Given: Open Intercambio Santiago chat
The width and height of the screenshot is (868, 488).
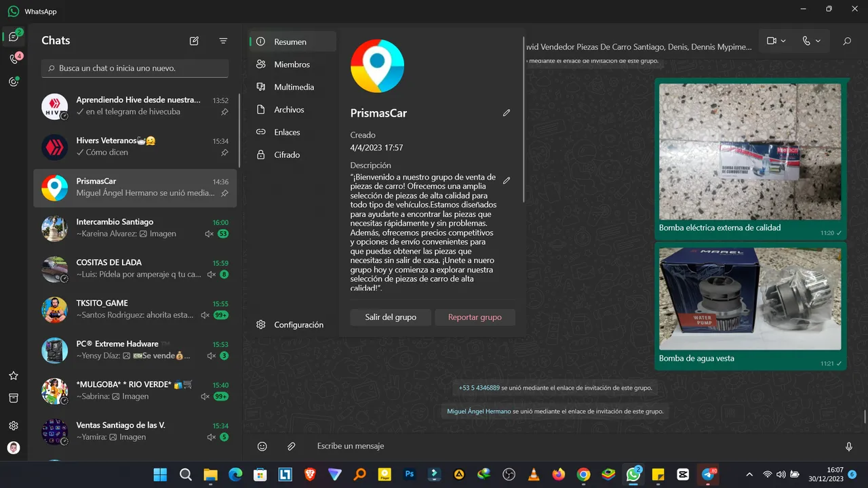Looking at the screenshot, I should (135, 228).
